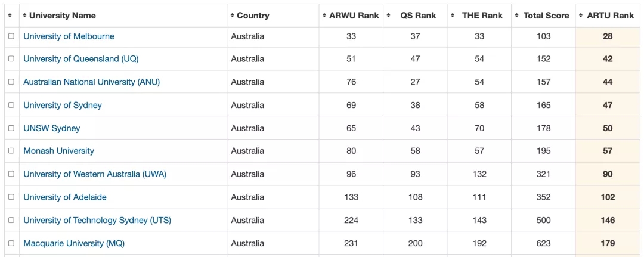The image size is (644, 257).
Task: Click sort arrows next to Country header
Action: pyautogui.click(x=233, y=16)
